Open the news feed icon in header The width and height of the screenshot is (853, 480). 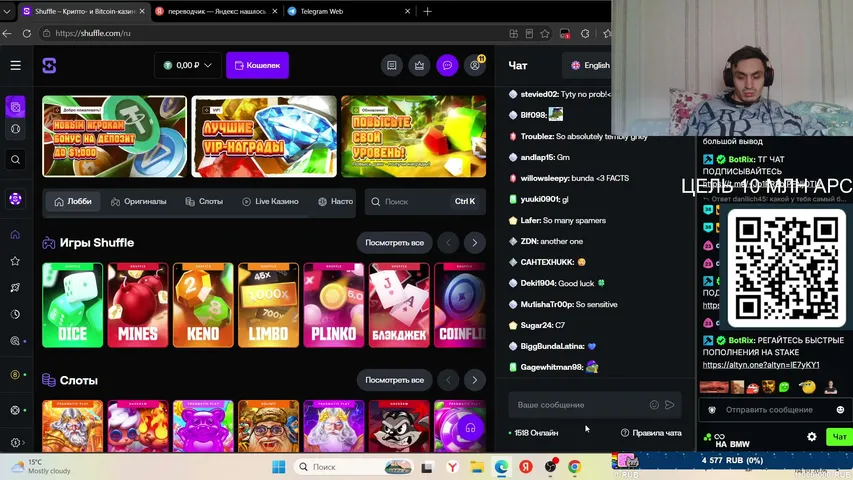tap(392, 65)
